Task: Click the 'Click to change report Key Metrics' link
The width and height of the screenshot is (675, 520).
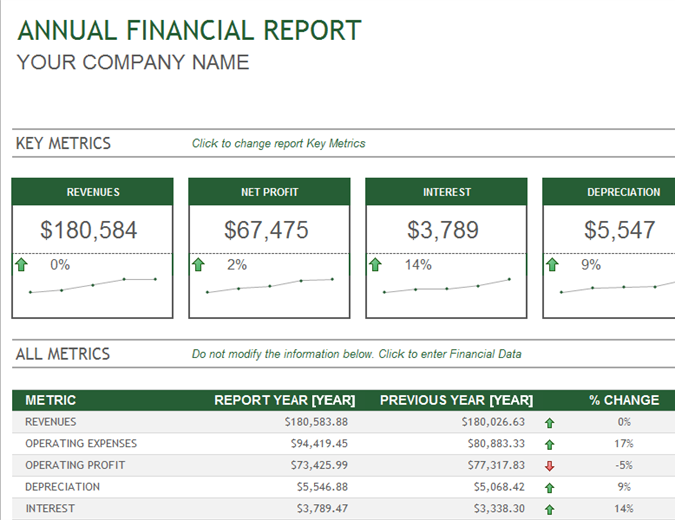Action: click(x=278, y=144)
